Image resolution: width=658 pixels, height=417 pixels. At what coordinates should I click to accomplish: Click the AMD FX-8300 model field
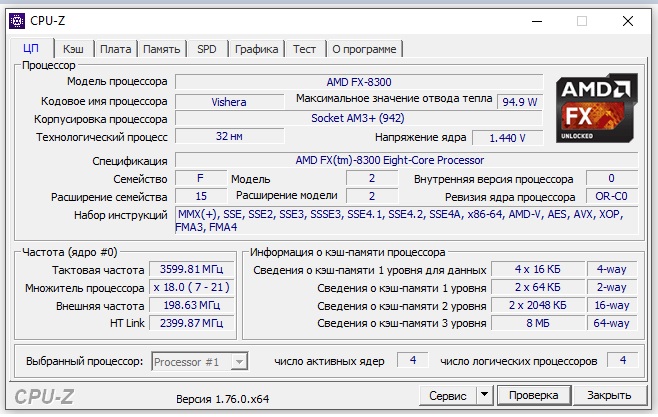359,82
